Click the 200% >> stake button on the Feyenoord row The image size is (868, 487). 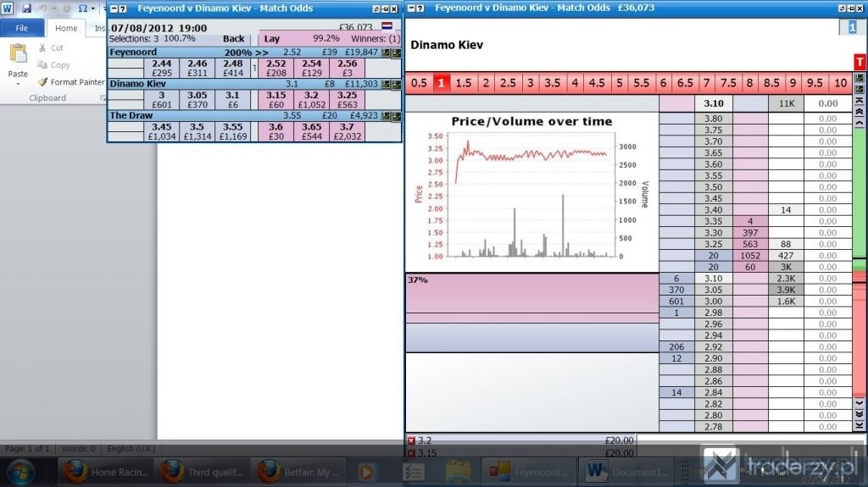[247, 53]
